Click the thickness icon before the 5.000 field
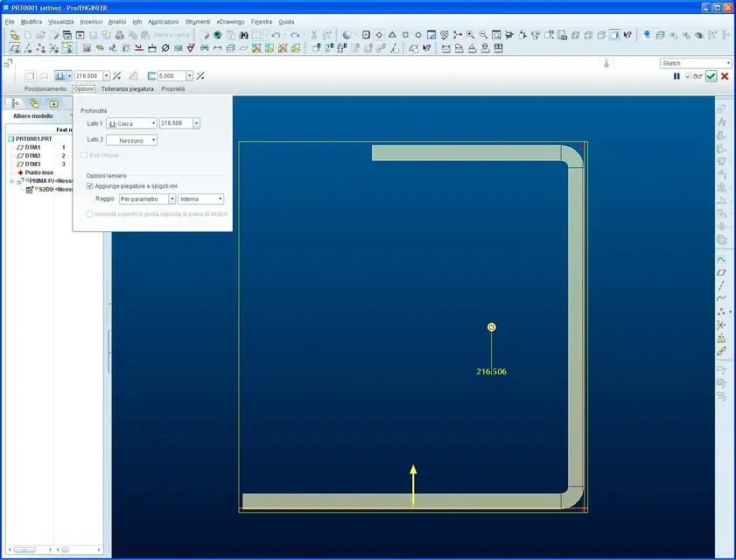The height and width of the screenshot is (560, 736). pyautogui.click(x=151, y=75)
